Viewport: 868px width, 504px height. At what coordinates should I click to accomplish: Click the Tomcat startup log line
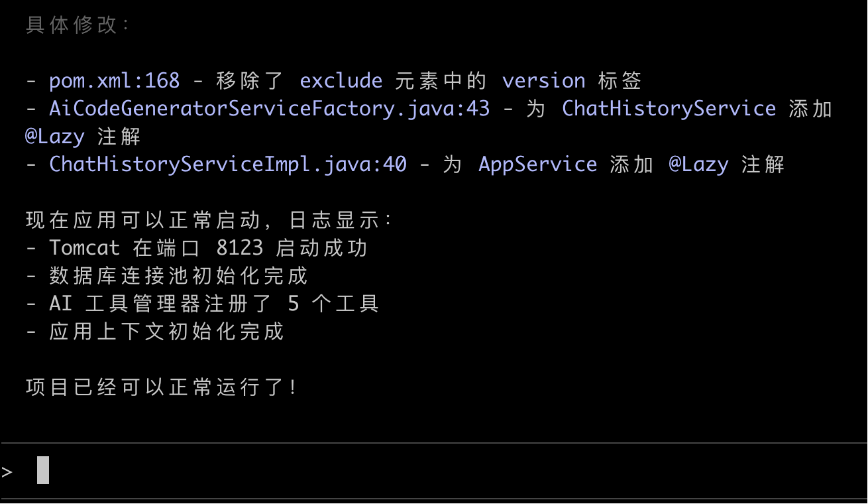click(x=208, y=248)
